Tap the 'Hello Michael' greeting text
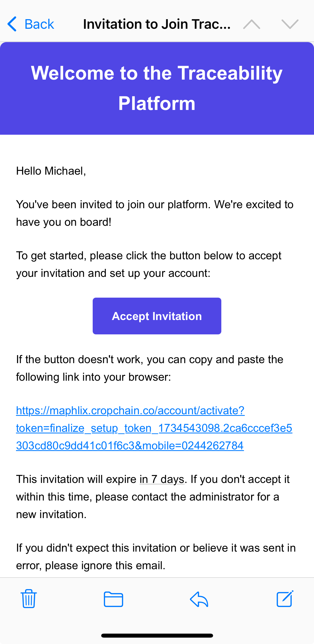 tap(51, 170)
